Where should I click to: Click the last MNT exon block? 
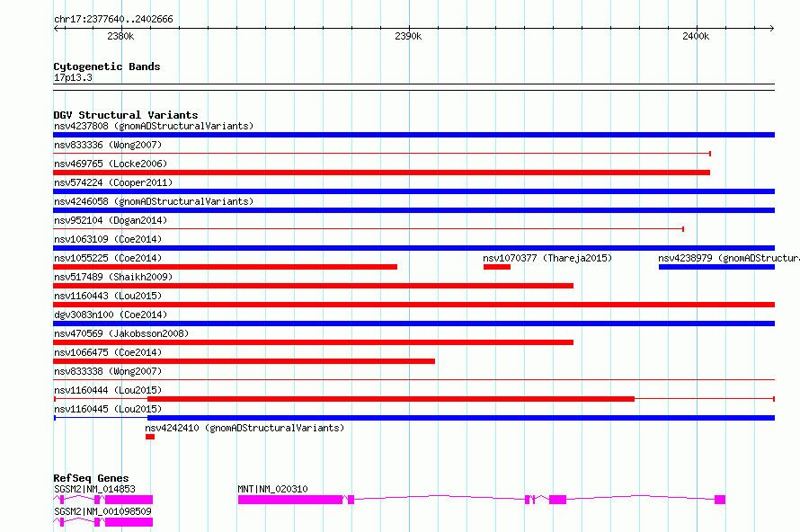click(x=720, y=500)
